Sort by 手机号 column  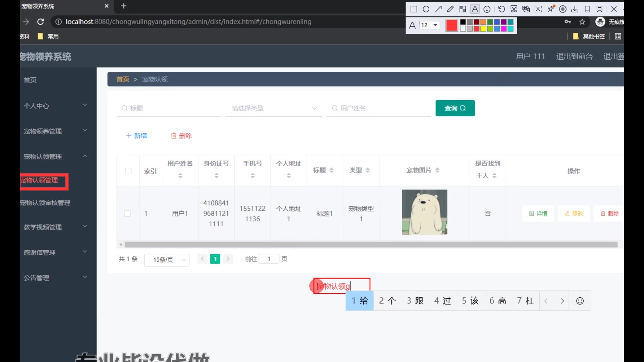tap(253, 175)
